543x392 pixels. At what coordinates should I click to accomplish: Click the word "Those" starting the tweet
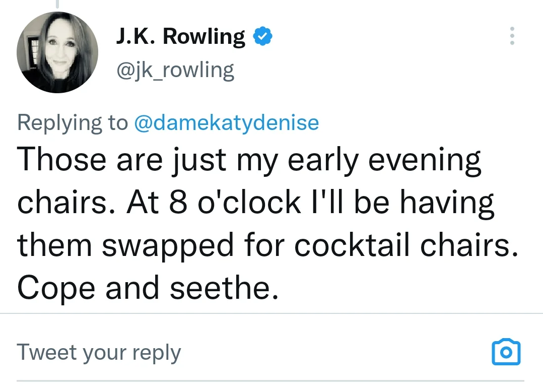click(x=62, y=160)
